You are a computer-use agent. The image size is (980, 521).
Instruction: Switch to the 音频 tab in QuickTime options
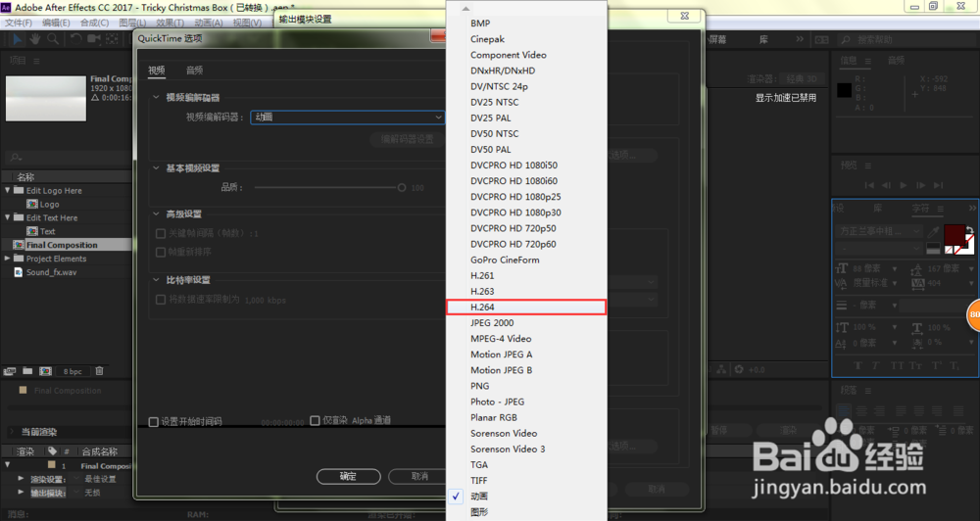pos(194,70)
